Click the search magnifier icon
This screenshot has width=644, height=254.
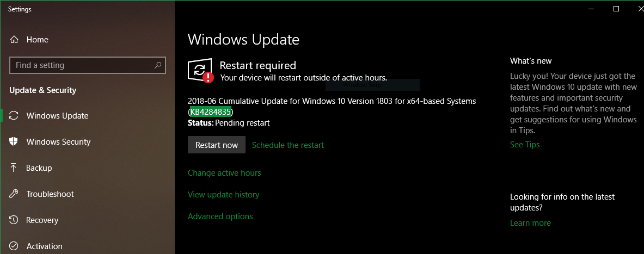158,65
